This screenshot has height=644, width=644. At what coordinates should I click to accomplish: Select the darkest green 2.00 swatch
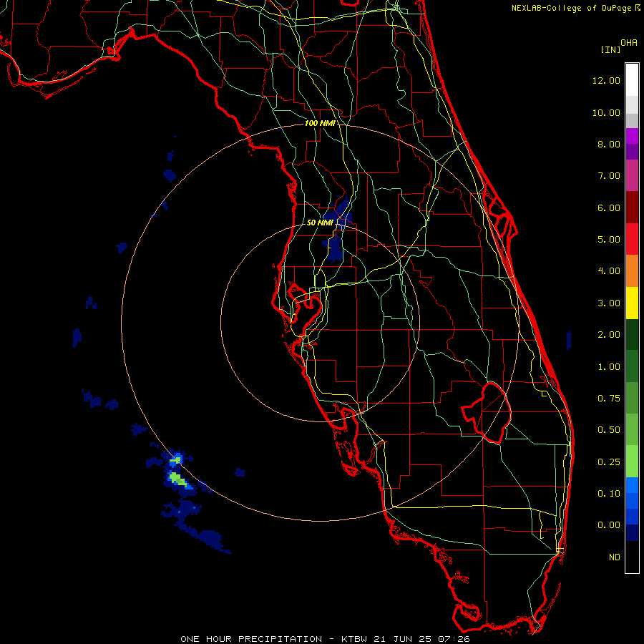[x=632, y=334]
